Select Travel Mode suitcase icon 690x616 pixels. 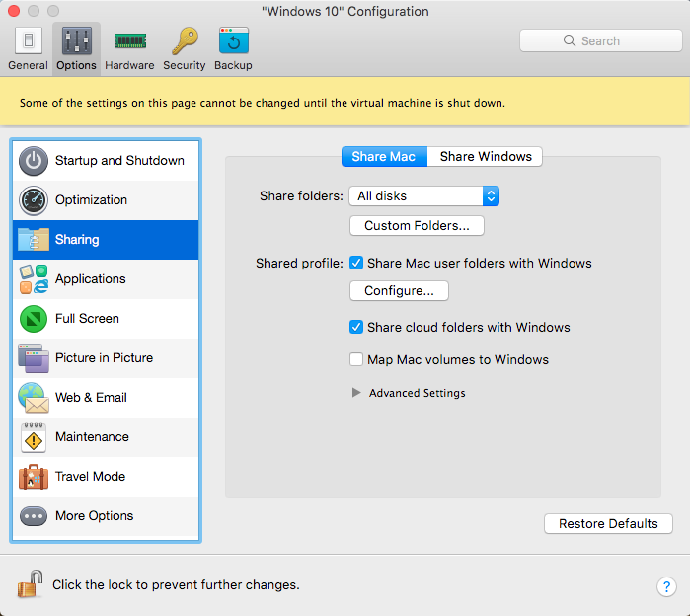click(34, 477)
